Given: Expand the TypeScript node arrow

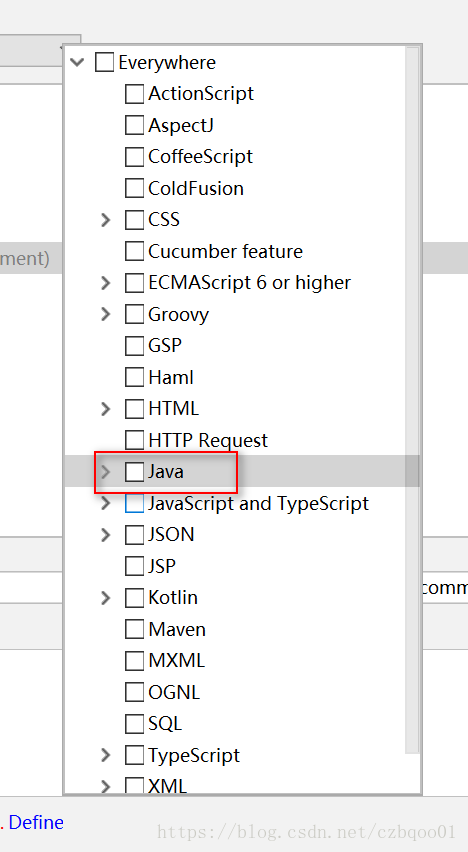Looking at the screenshot, I should [x=106, y=755].
